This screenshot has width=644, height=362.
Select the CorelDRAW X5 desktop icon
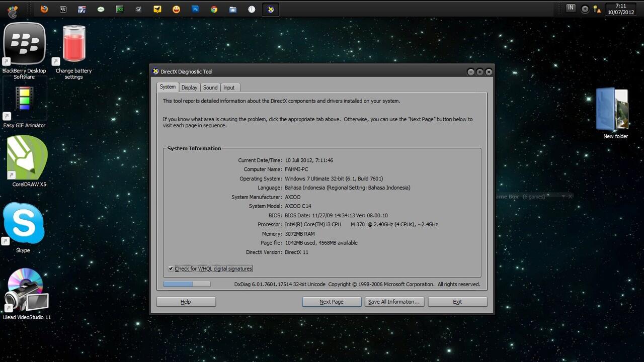coord(29,161)
